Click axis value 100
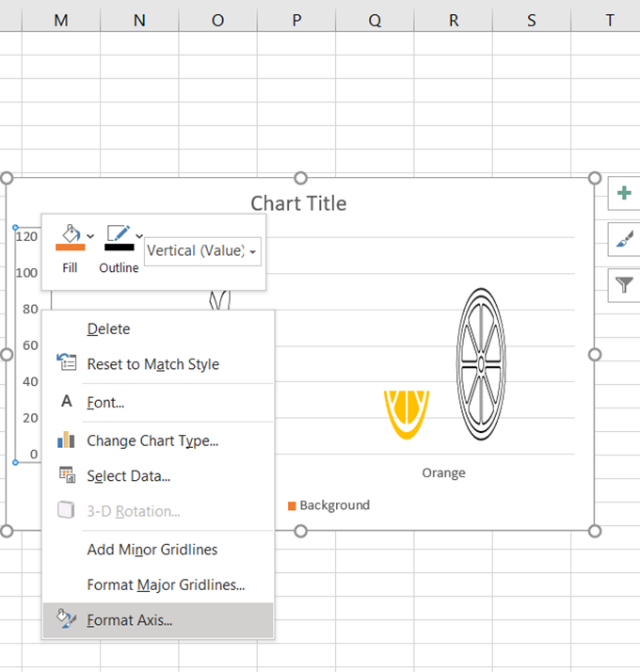This screenshot has width=640, height=672. (26, 273)
